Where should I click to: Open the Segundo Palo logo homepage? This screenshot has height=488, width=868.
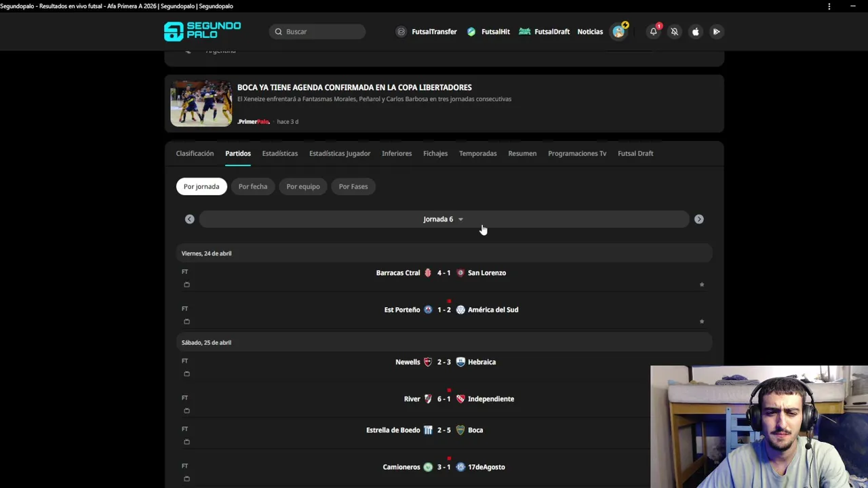click(203, 31)
